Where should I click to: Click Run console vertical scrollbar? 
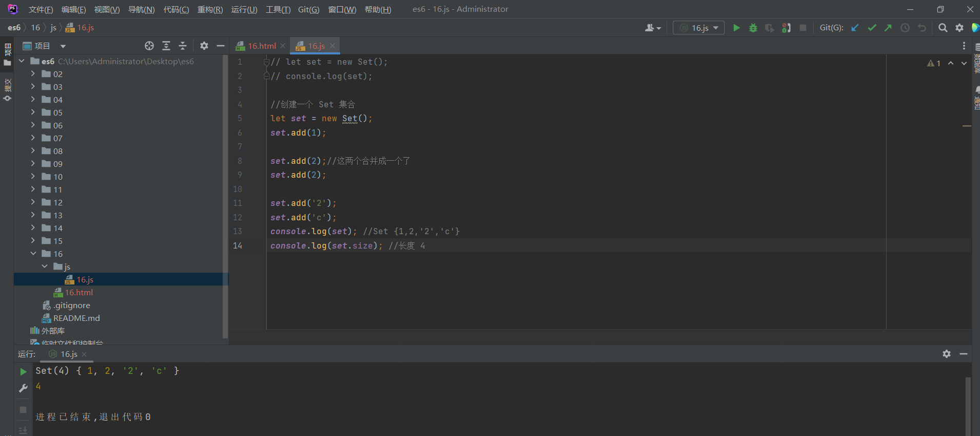(x=968, y=406)
